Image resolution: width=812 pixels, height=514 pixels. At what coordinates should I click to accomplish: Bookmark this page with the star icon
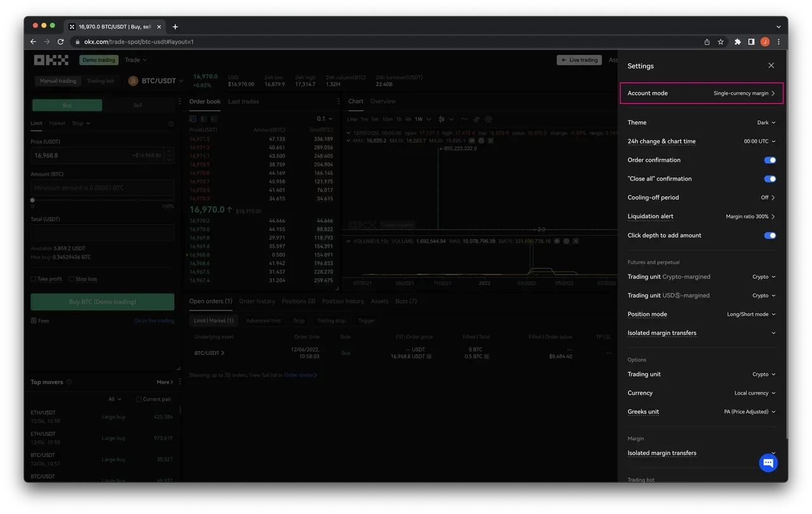tap(721, 42)
